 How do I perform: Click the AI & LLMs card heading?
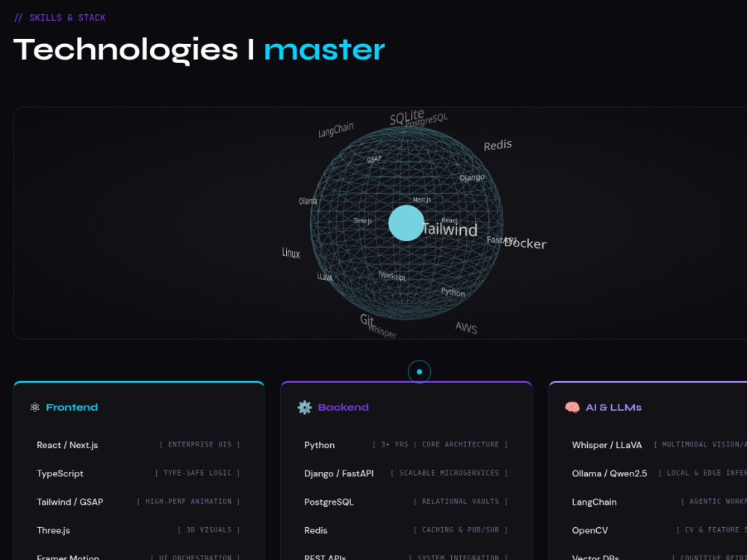click(613, 407)
